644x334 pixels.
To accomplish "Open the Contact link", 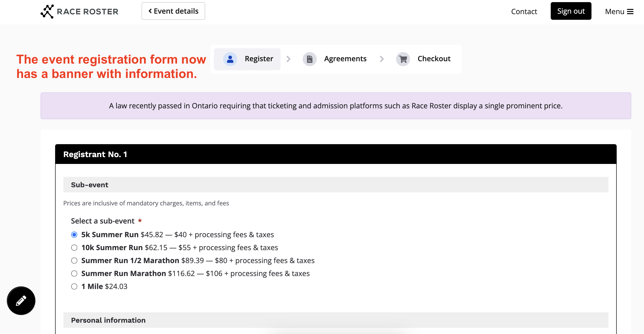I will (524, 12).
